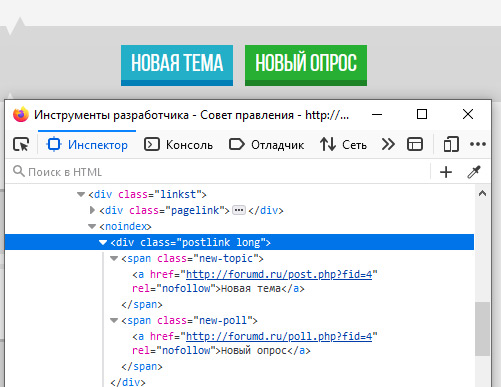Open the Инспектор tab
501x387 pixels.
[87, 145]
